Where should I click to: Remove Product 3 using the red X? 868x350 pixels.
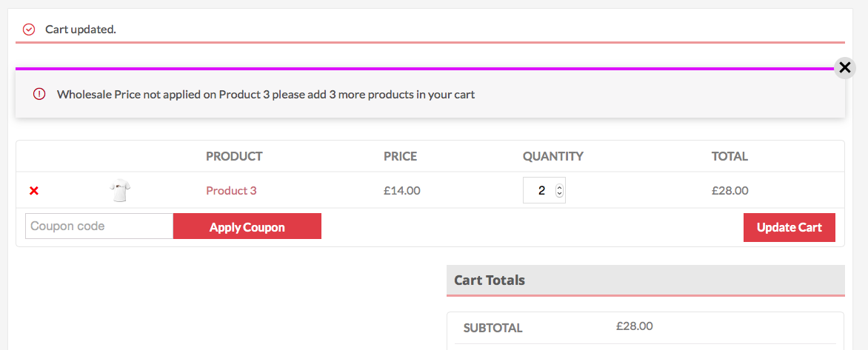click(x=34, y=191)
